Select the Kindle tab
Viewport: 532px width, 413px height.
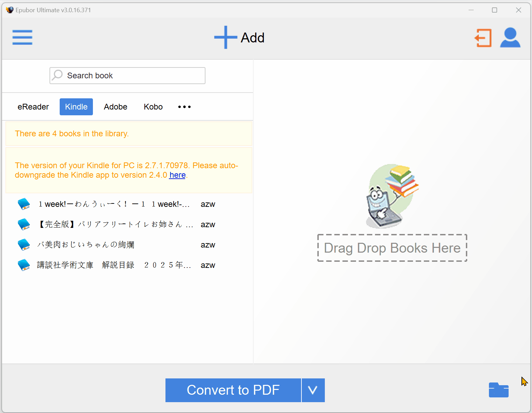click(x=76, y=107)
